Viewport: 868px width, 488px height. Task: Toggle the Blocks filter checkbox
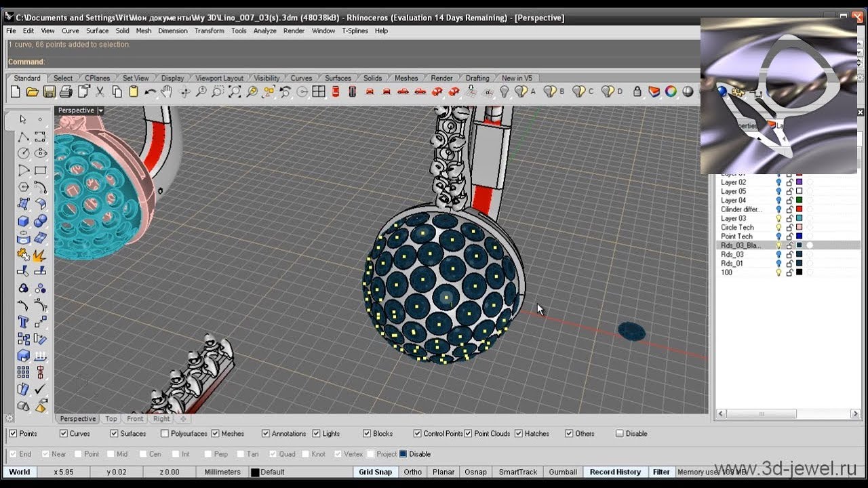tap(367, 434)
